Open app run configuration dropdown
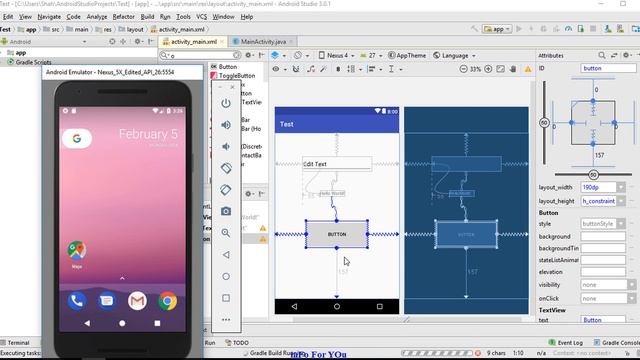 pos(497,29)
